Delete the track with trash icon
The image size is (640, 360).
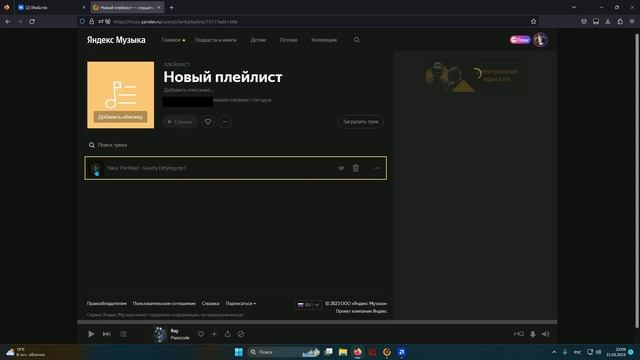coord(356,168)
